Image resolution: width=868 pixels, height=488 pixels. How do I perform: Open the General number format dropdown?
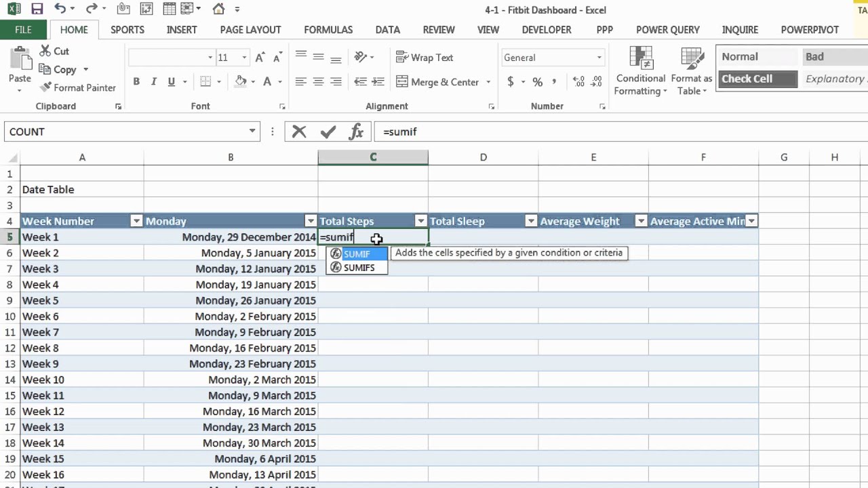599,58
